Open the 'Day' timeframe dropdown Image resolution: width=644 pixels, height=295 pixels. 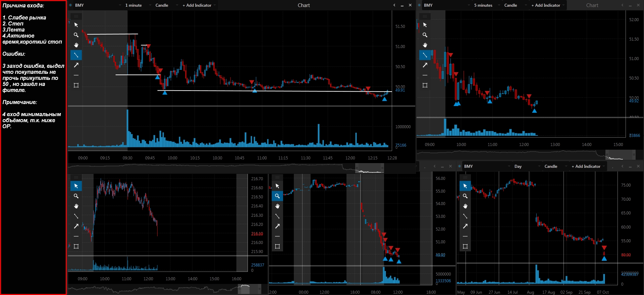point(527,166)
